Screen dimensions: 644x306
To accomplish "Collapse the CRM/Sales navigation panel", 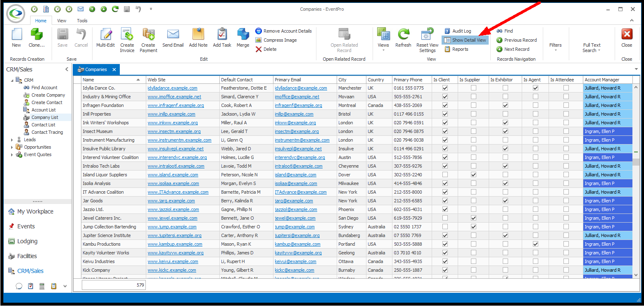I will [x=67, y=69].
